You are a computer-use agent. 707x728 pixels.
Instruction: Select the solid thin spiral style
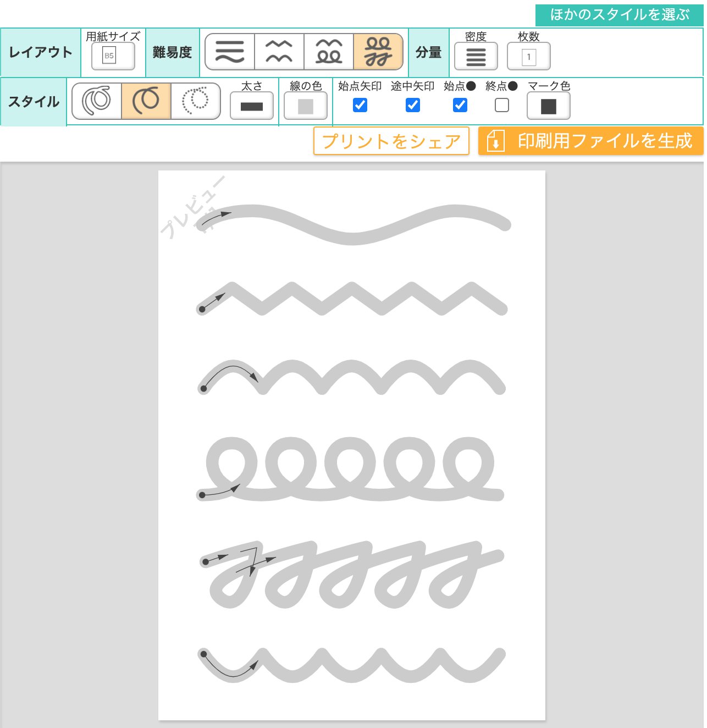click(x=145, y=101)
